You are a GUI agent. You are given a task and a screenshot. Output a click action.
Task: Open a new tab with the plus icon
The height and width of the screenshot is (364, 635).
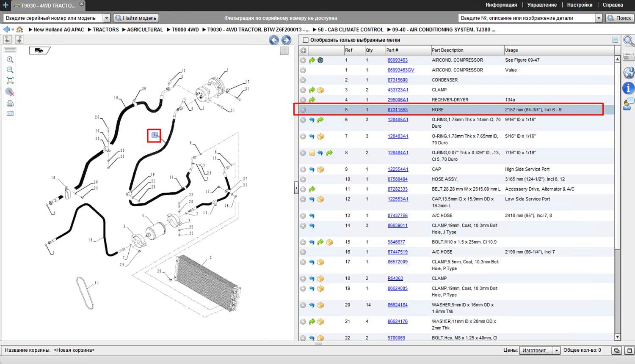click(6, 5)
